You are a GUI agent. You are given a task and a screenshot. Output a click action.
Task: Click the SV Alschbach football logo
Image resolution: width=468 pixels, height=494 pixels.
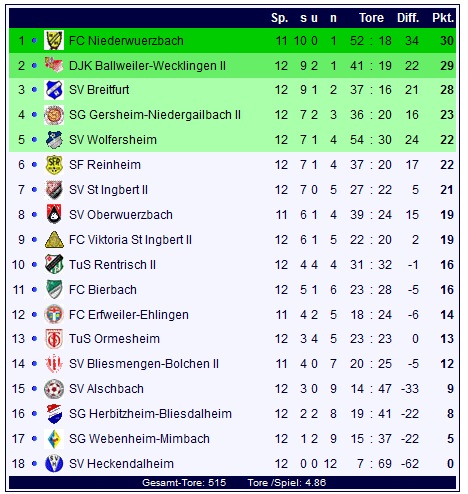(x=54, y=389)
